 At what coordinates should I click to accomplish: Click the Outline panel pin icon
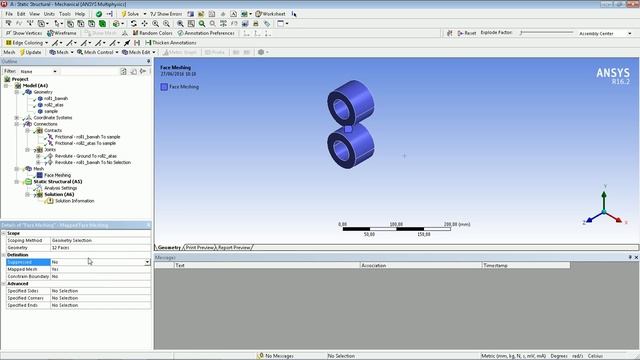[149, 61]
